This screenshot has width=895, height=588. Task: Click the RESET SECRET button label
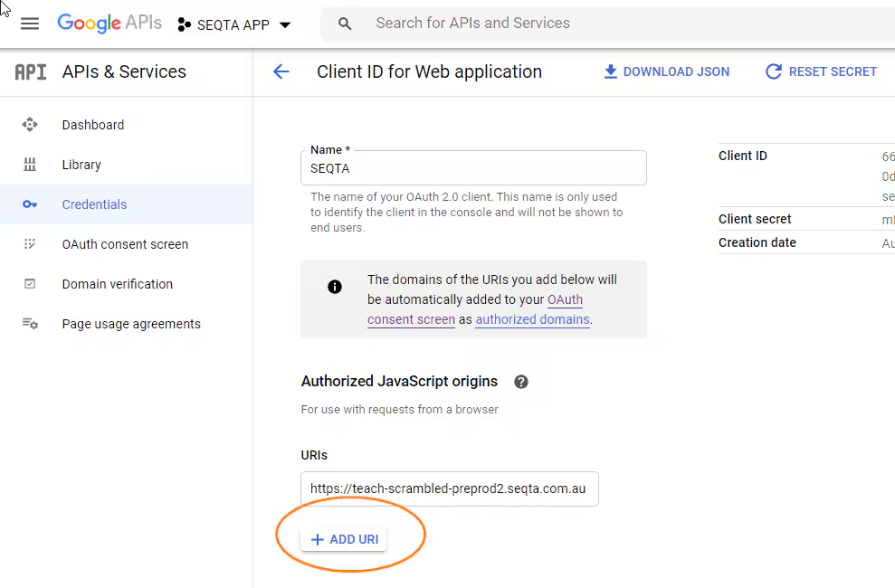tap(833, 71)
